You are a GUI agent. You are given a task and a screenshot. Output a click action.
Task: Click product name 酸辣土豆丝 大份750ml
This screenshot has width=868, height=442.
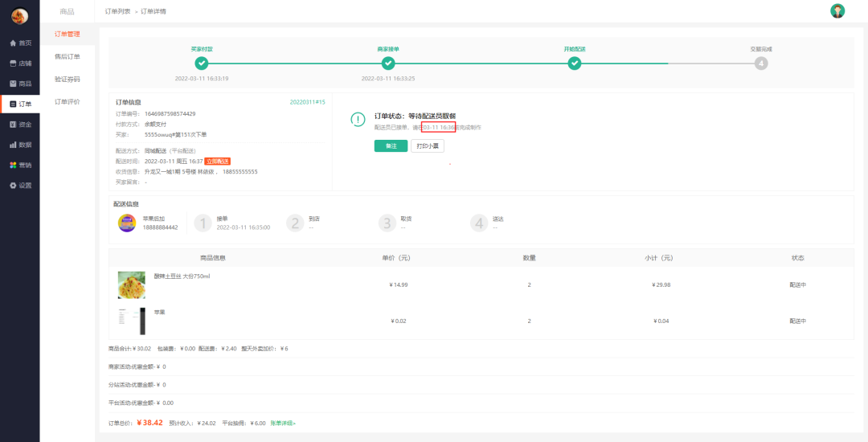coord(182,276)
